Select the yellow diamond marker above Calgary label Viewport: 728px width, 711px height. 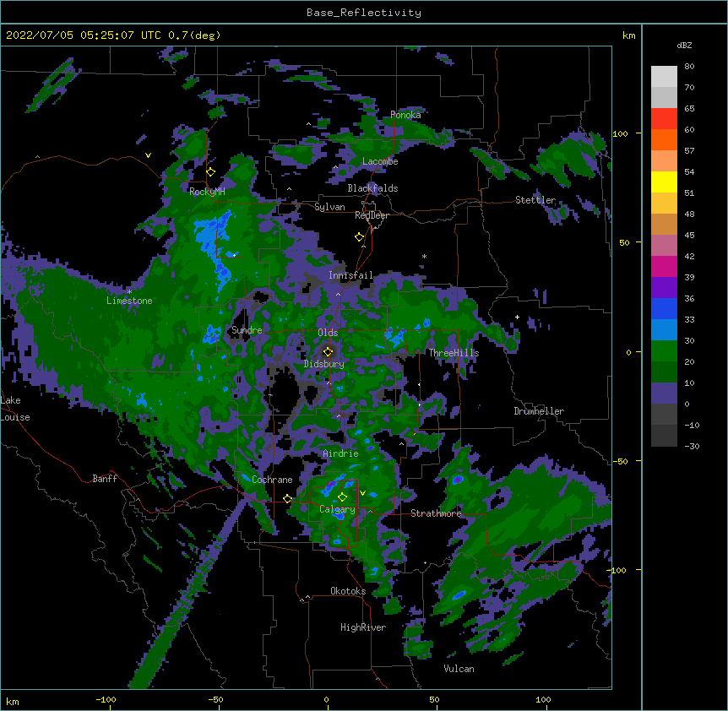pos(343,497)
